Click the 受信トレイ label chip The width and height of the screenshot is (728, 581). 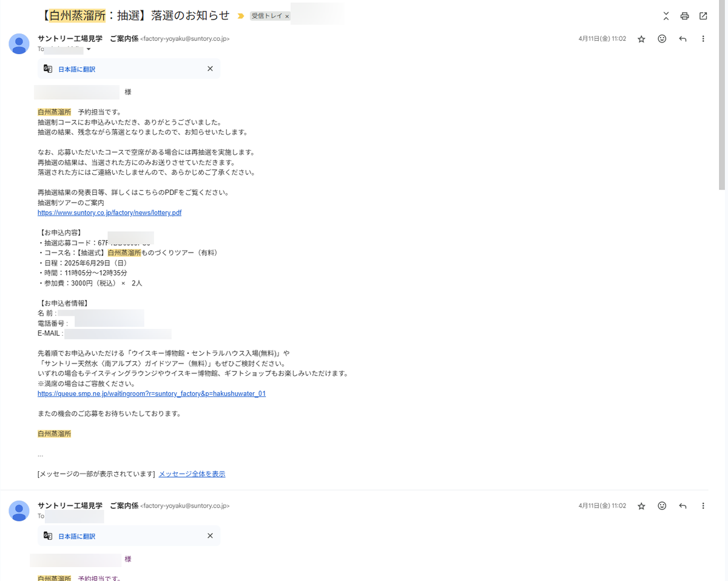click(267, 16)
